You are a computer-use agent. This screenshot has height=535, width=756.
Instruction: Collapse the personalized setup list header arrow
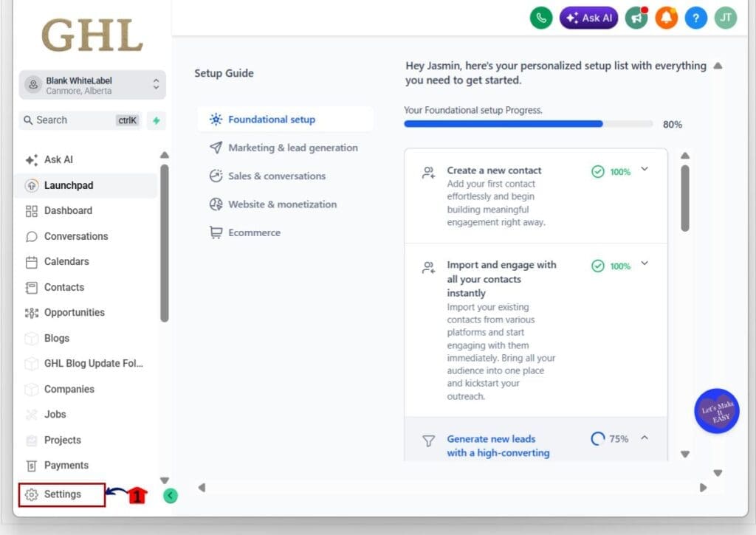[x=718, y=66]
